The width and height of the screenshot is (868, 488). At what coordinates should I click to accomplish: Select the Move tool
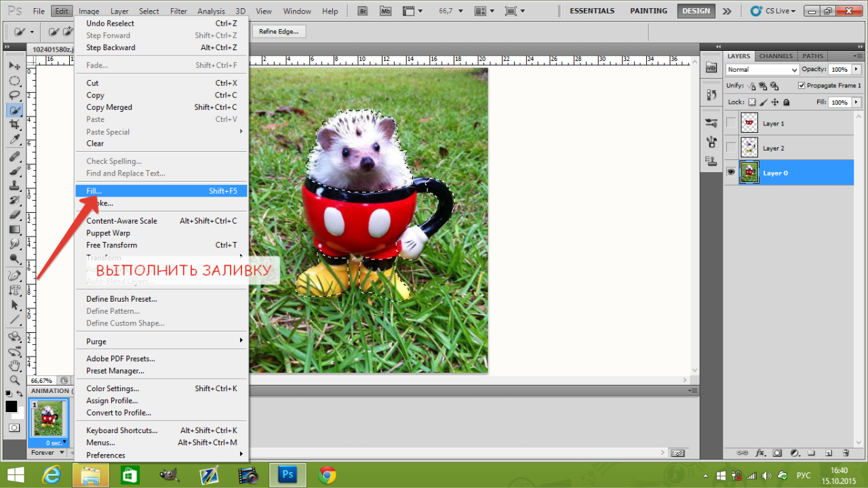coord(14,66)
